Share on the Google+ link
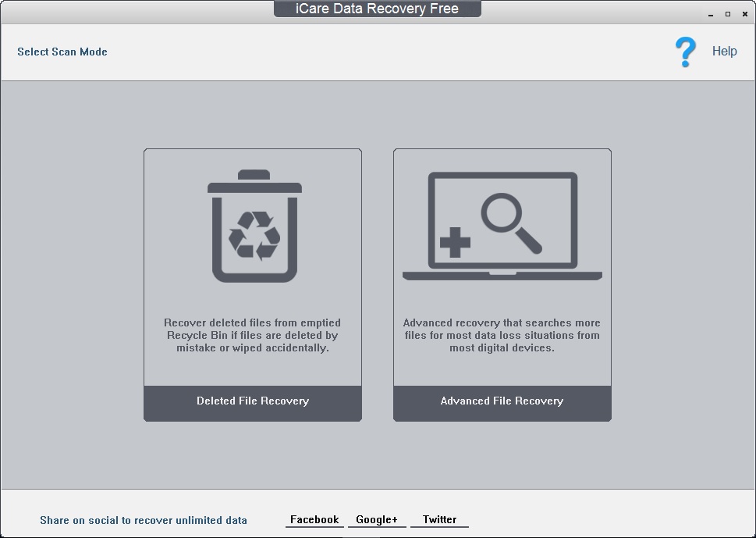This screenshot has height=538, width=756. (x=376, y=518)
